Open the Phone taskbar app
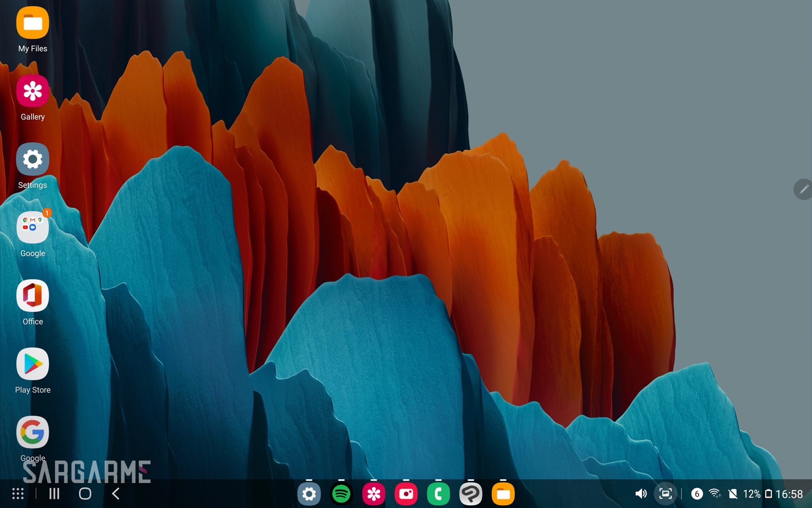Image resolution: width=812 pixels, height=508 pixels. 438,494
